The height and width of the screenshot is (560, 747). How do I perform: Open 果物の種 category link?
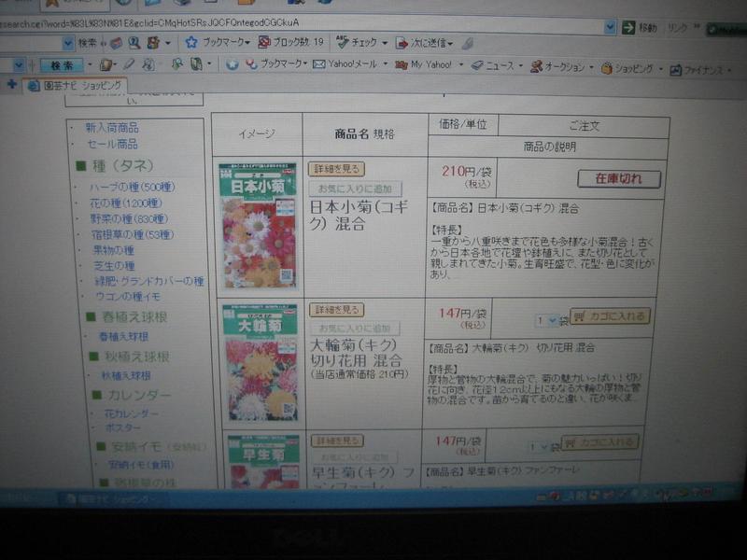tap(113, 250)
